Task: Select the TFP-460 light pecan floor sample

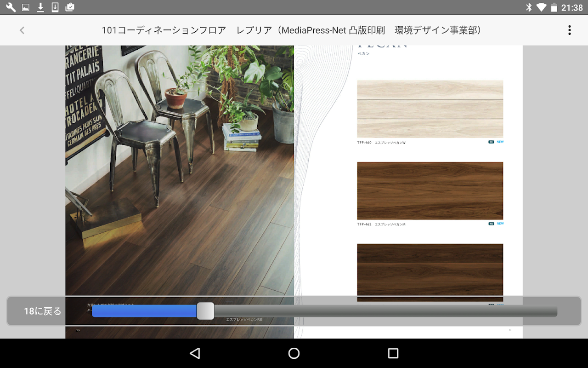Action: point(430,109)
